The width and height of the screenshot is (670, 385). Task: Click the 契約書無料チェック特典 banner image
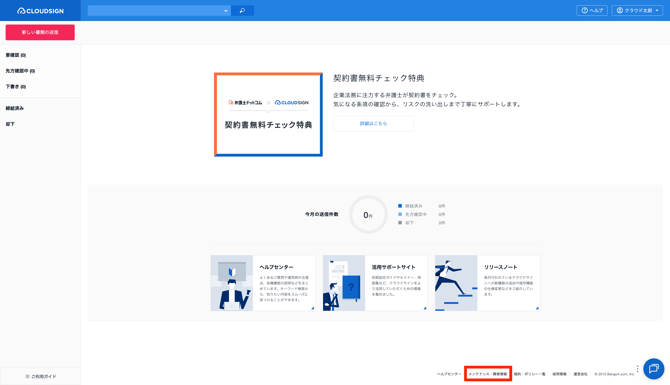(x=268, y=115)
